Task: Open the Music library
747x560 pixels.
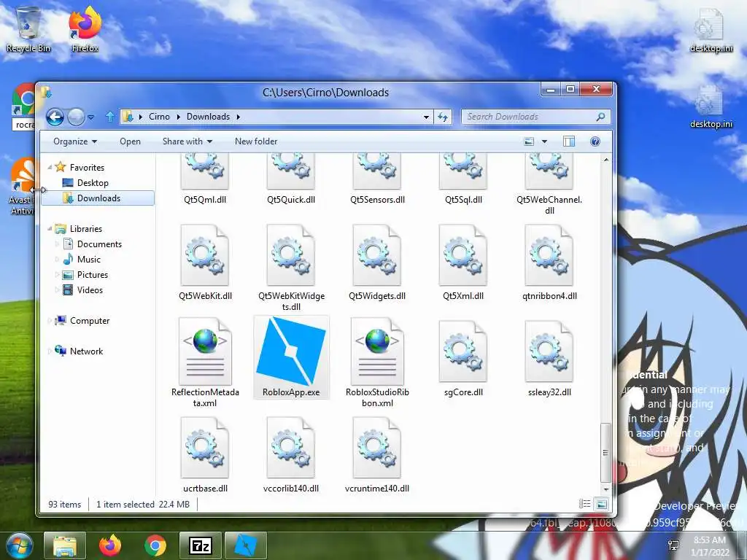Action: pos(88,260)
